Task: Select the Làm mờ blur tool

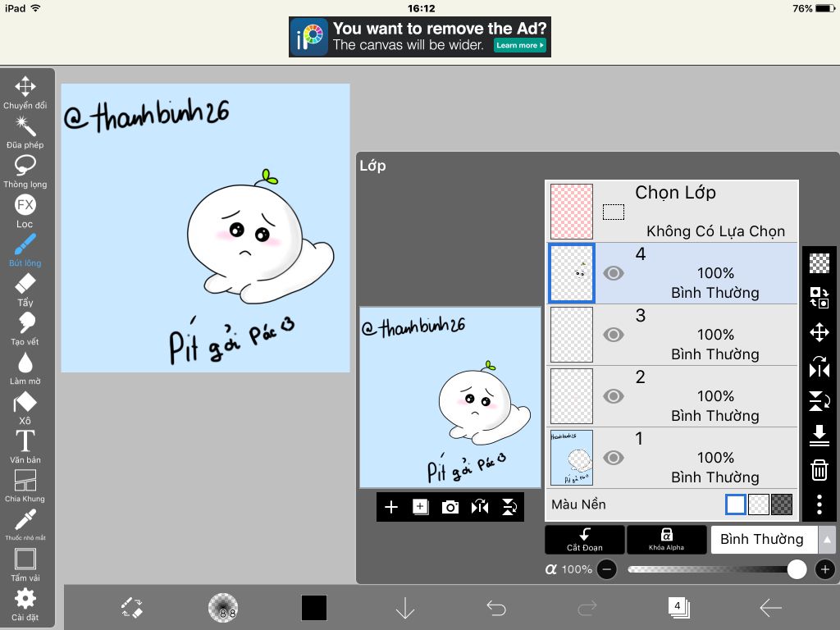Action: [25, 368]
